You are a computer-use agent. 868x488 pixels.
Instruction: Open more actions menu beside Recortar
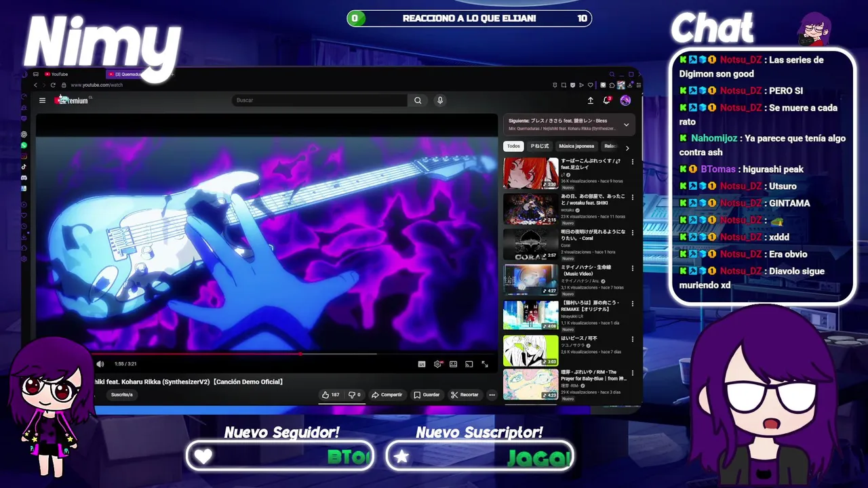[492, 394]
